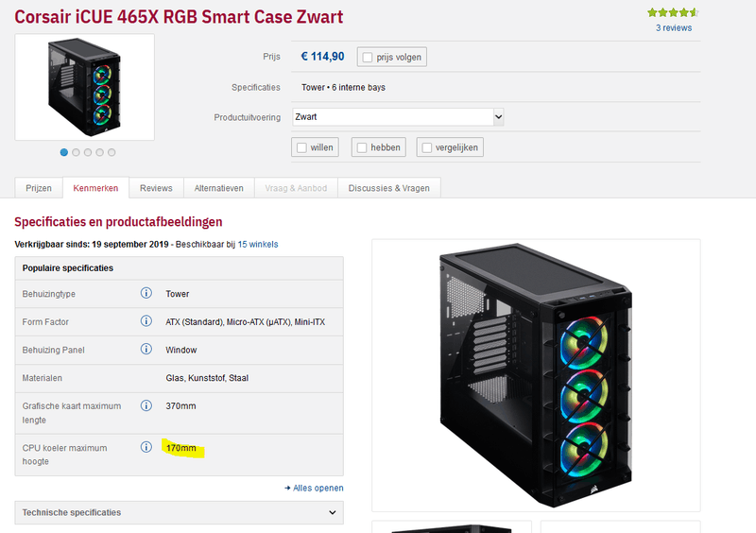Open the 3 reviews link
This screenshot has width=756, height=533.
point(674,28)
